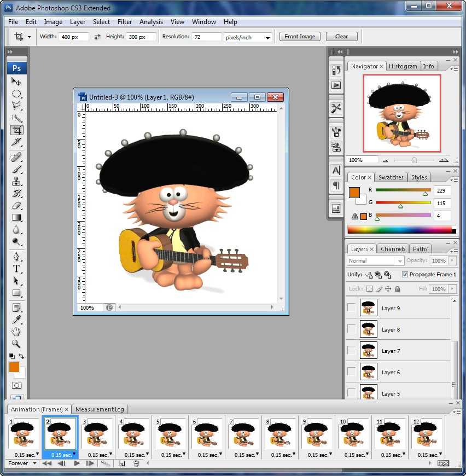Open frame 2 delay time dropdown
Screen dimensions: 466x476
[74, 454]
